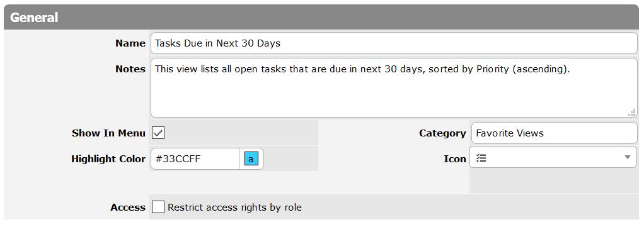Viewport: 644px width, 227px height.
Task: Enable Restrict access rights by role checkbox
Action: (158, 207)
